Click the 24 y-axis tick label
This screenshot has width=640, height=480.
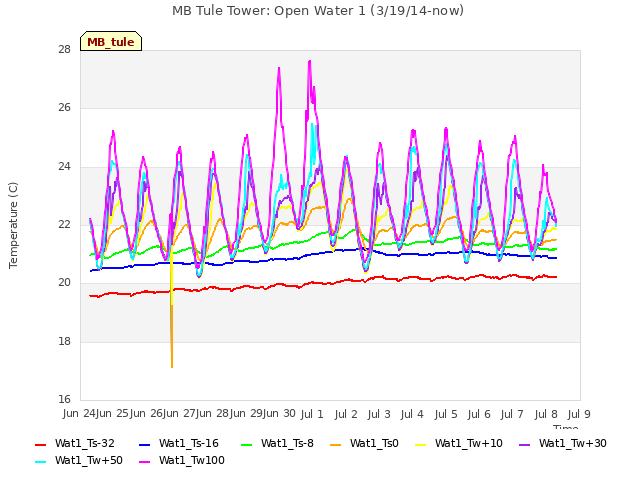point(64,167)
